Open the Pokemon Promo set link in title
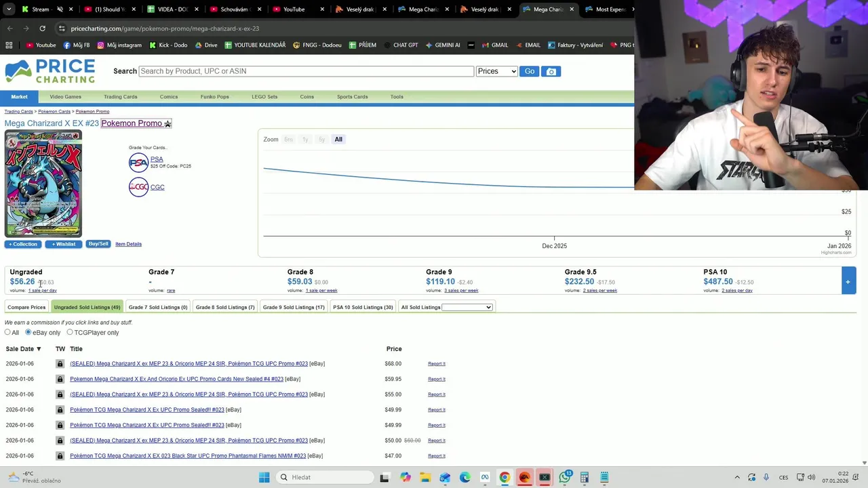 click(x=136, y=123)
